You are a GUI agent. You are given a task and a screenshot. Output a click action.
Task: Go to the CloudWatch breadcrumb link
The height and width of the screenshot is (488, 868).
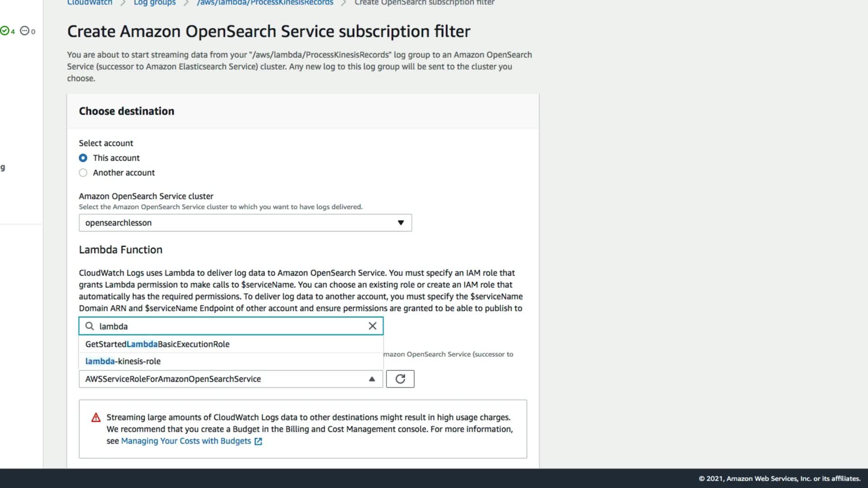tap(90, 3)
